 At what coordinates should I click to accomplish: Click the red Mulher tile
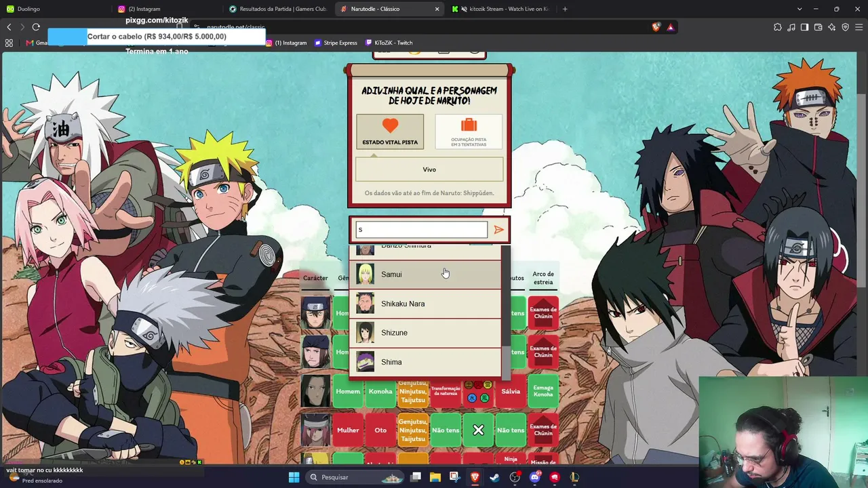click(x=348, y=430)
